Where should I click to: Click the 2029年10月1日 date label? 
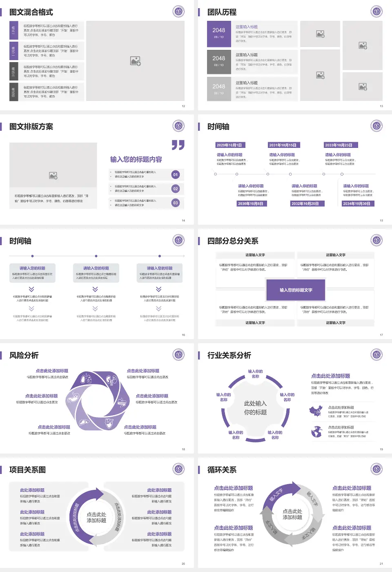tap(229, 145)
